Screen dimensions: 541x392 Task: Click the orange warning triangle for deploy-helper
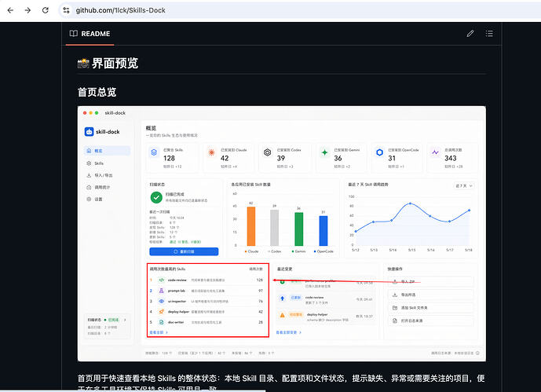point(282,315)
